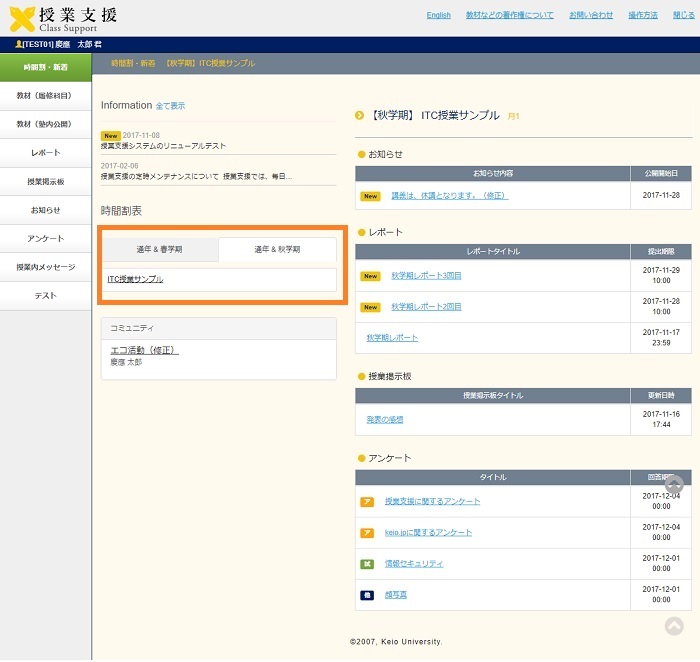Click the expand chevron in 【秋学期】ITC授業サンプル heading
Viewport: 700px width, 662px height.
(359, 116)
